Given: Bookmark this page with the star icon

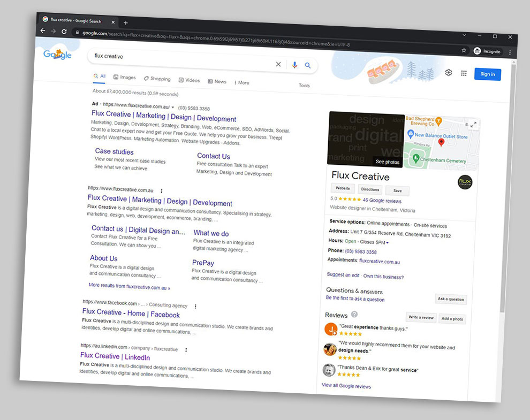Looking at the screenshot, I should tap(464, 50).
